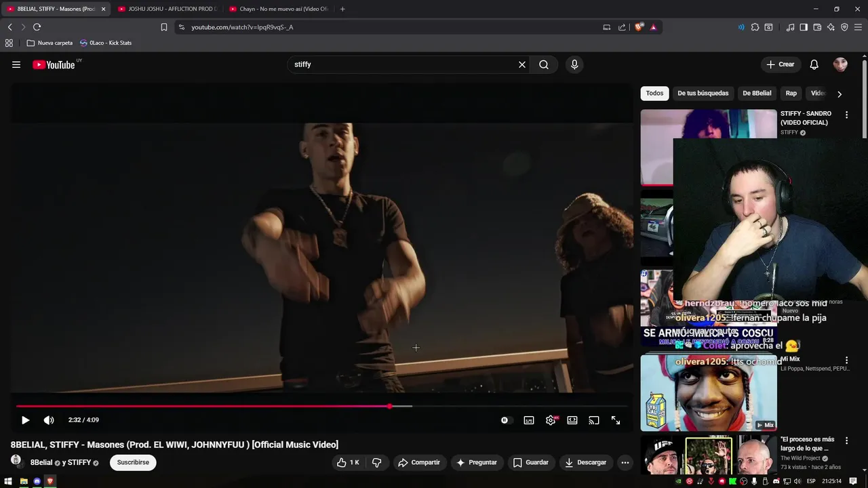Open Brave Shields lion icon

[639, 27]
